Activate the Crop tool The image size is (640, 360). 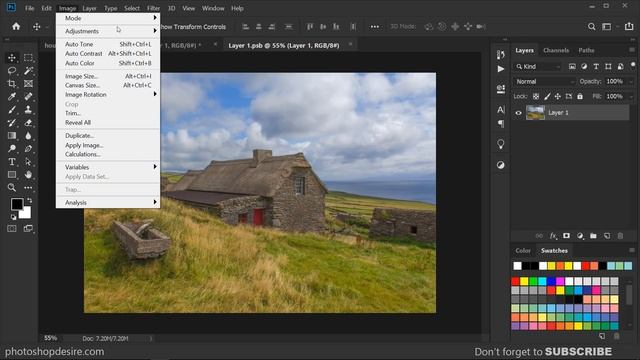tap(12, 84)
